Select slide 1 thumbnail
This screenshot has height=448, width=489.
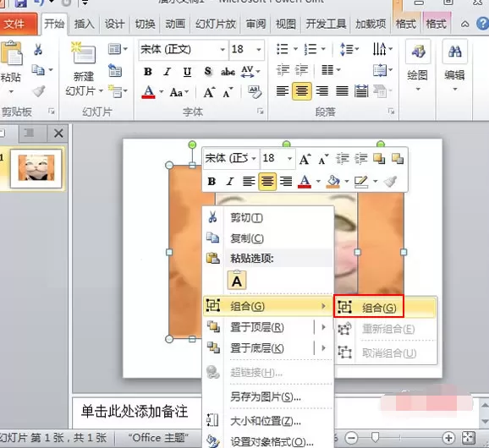click(36, 168)
